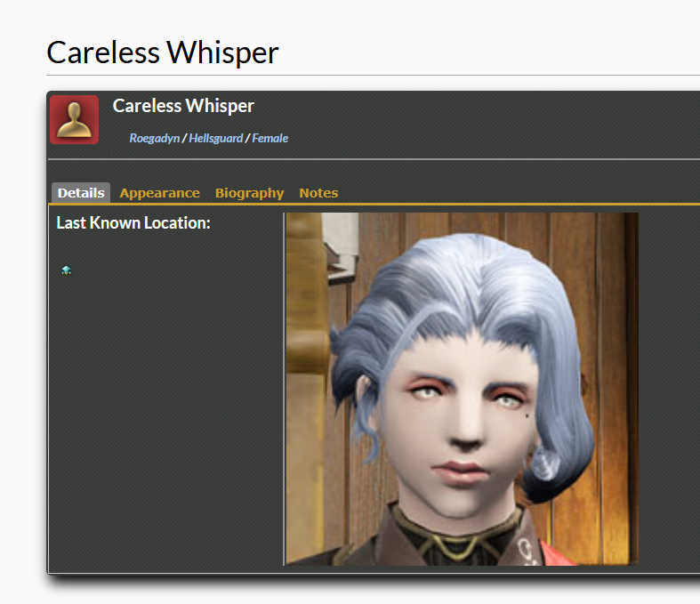Open the Hellsguard clan link
Viewport: 700px width, 604px height.
(x=215, y=138)
